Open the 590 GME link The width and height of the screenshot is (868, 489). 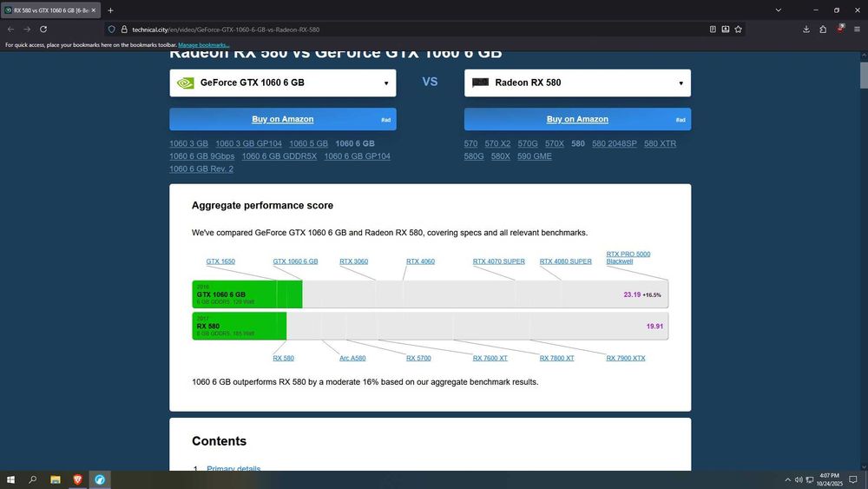[534, 156]
